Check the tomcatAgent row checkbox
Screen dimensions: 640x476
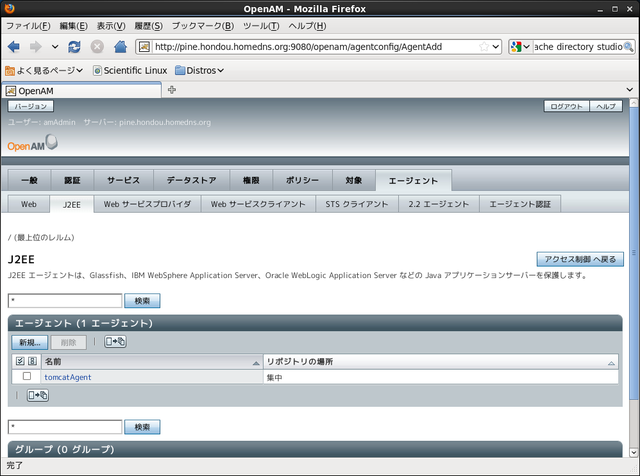(27, 377)
